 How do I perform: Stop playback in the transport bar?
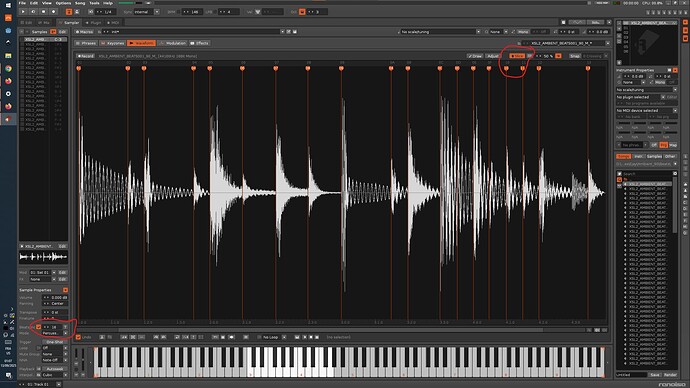click(43, 12)
